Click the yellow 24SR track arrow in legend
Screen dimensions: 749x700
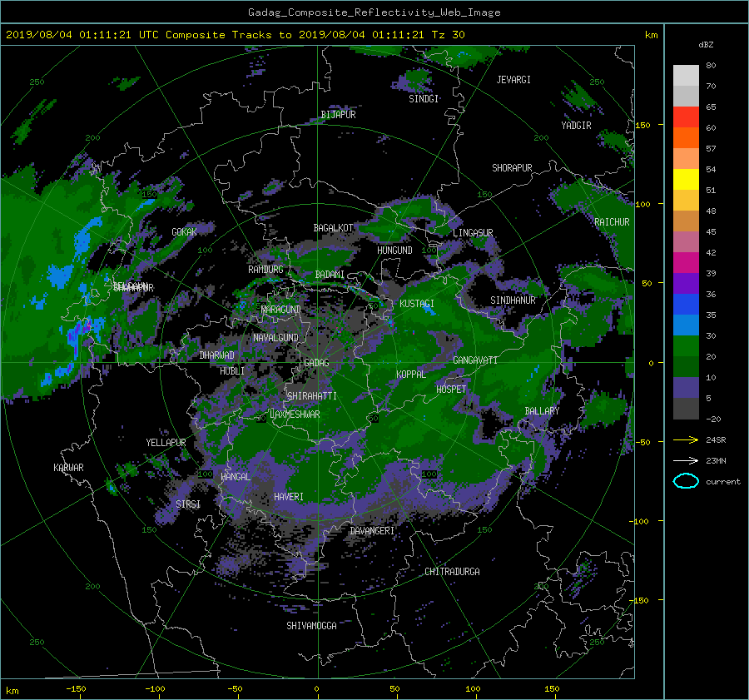(x=686, y=439)
